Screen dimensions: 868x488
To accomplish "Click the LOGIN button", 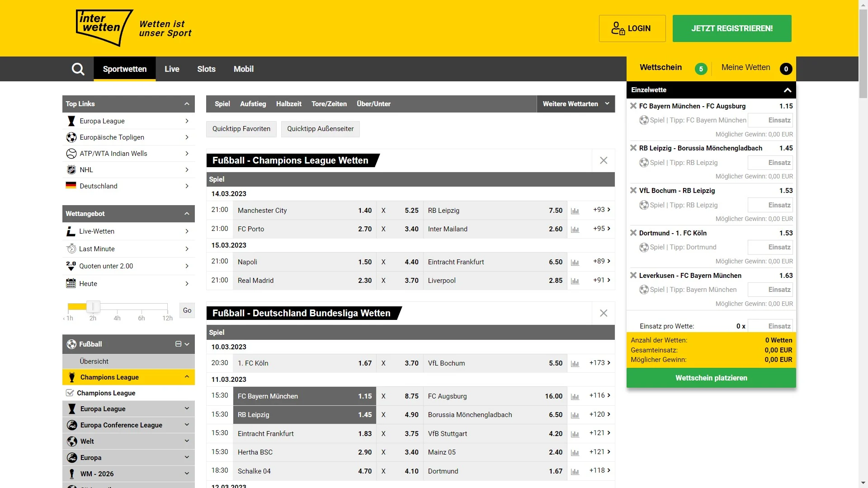I will [x=632, y=28].
